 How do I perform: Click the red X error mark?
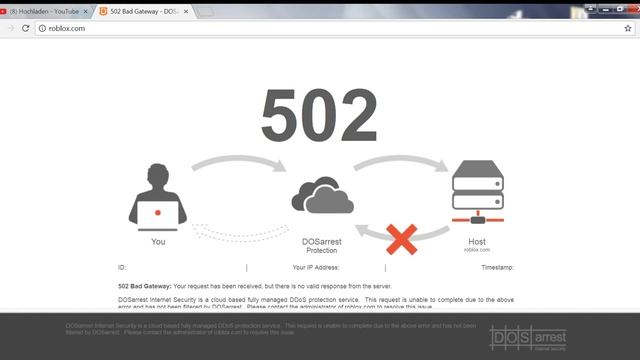point(402,239)
